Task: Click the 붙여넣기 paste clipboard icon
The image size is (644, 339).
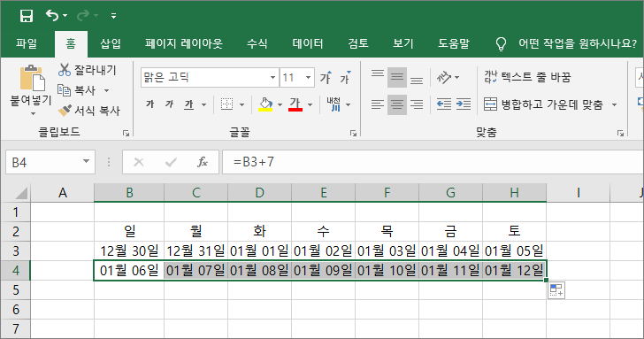Action: [x=32, y=78]
